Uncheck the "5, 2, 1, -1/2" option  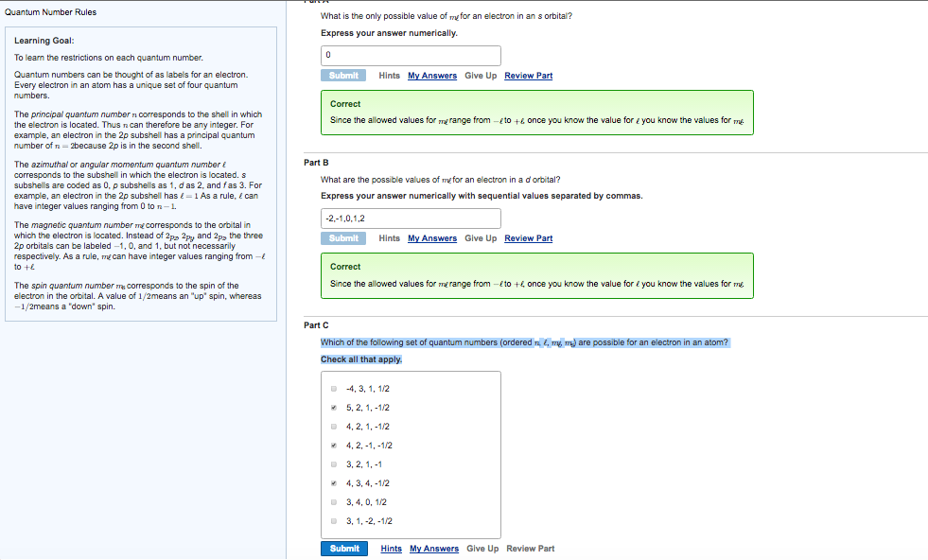coord(333,407)
